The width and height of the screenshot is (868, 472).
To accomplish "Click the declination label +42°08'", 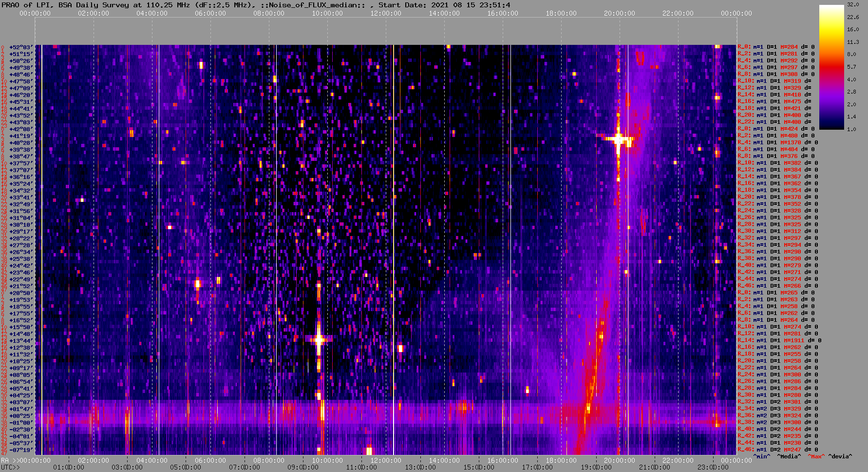I will 21,129.
